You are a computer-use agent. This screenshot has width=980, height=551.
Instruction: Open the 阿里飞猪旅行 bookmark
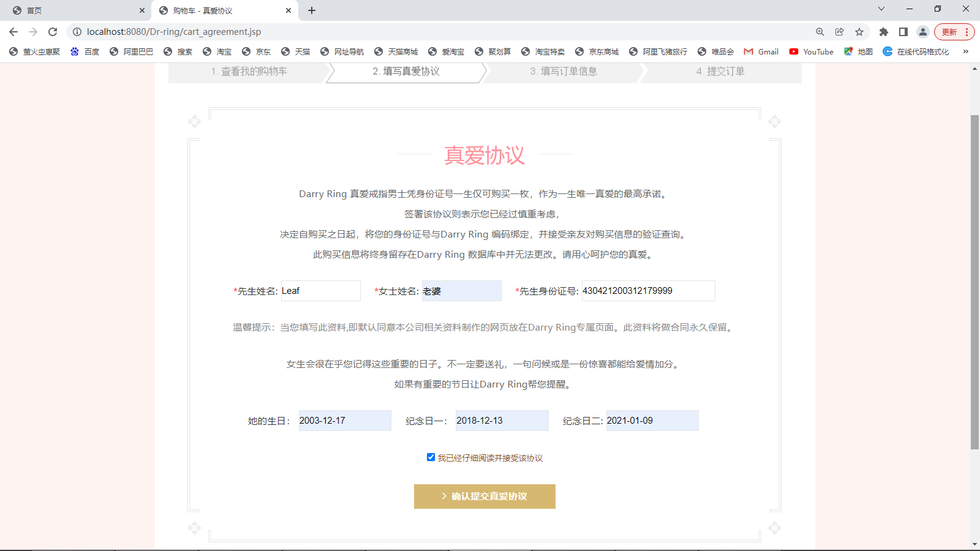[658, 52]
